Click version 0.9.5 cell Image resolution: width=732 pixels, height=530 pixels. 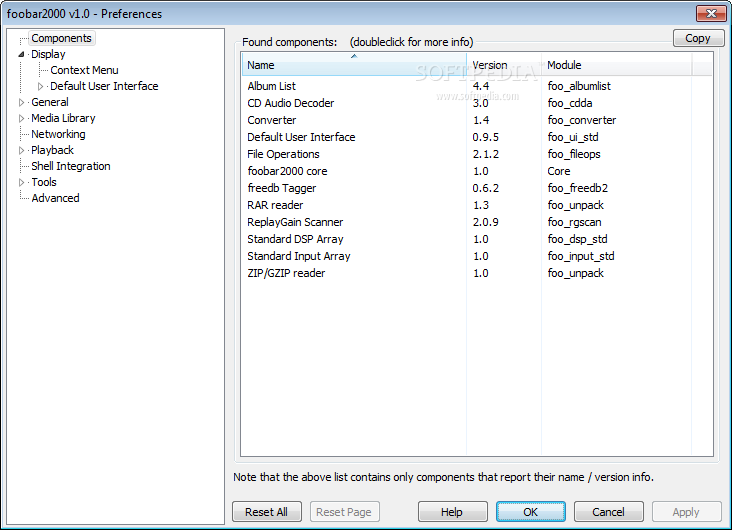pos(486,137)
